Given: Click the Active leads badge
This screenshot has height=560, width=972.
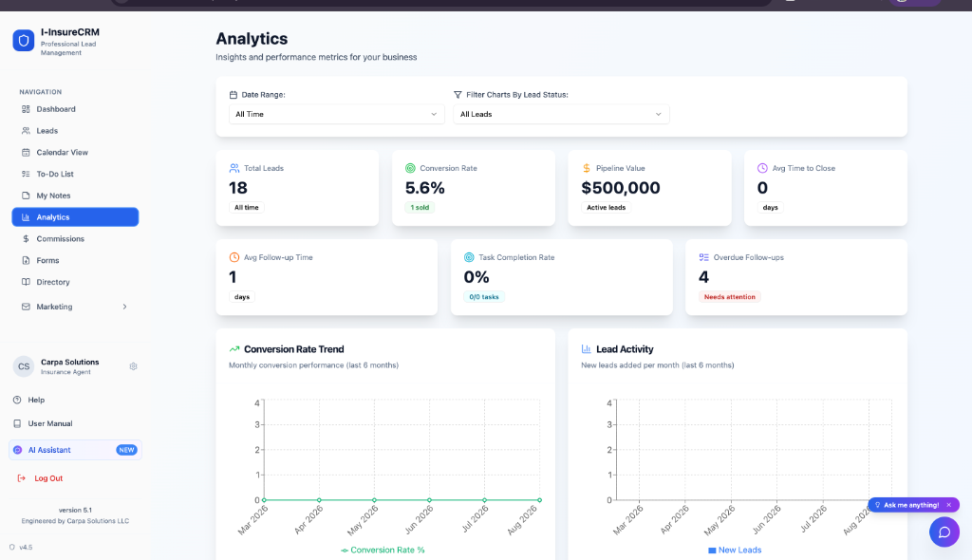Looking at the screenshot, I should (607, 208).
